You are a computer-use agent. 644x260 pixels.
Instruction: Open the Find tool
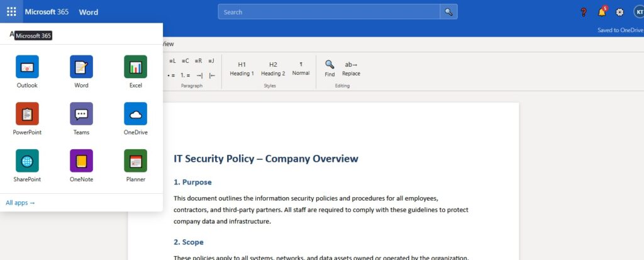tap(330, 69)
